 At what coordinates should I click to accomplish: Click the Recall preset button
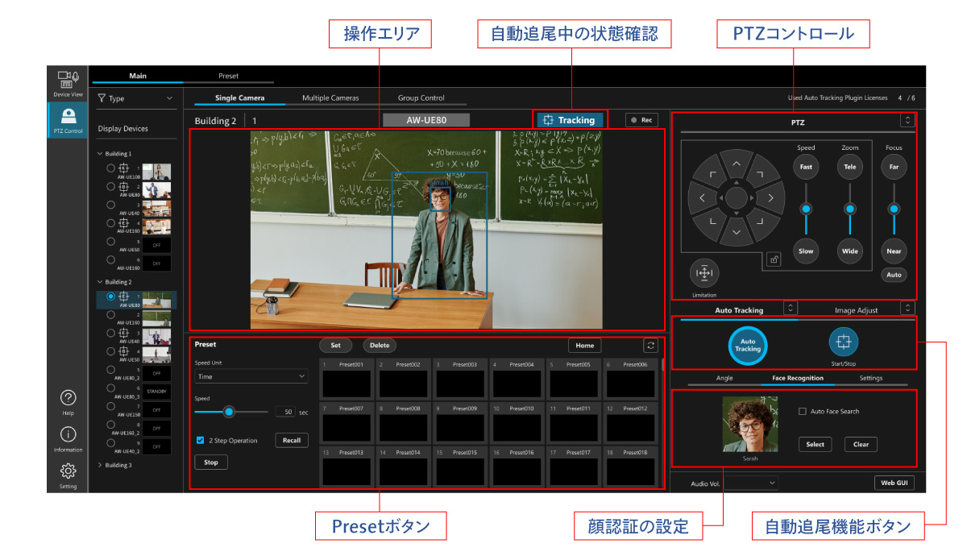291,441
